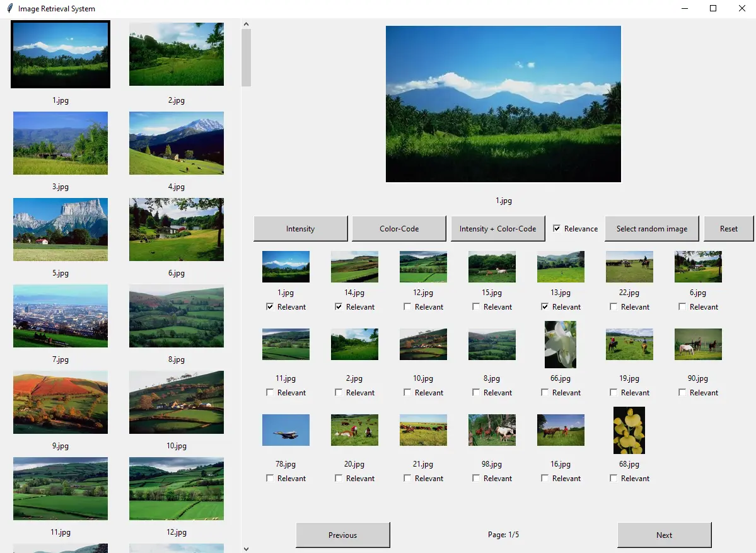The height and width of the screenshot is (553, 756).
Task: Run the Color-Code retrieval method
Action: click(398, 228)
